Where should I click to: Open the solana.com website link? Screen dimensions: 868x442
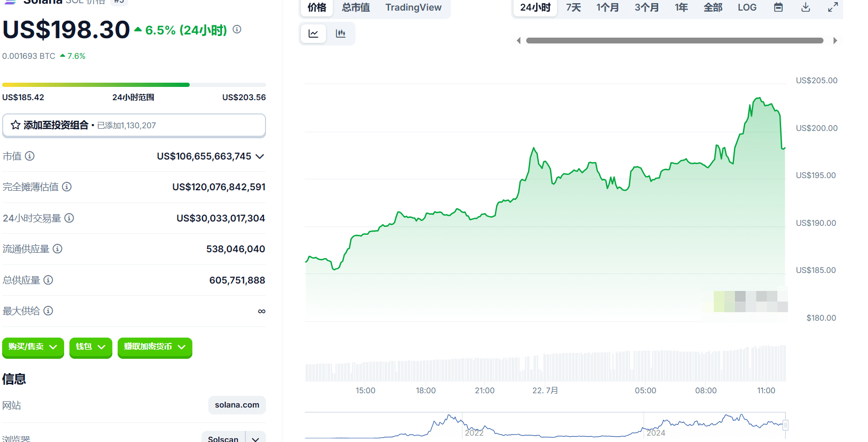point(237,405)
